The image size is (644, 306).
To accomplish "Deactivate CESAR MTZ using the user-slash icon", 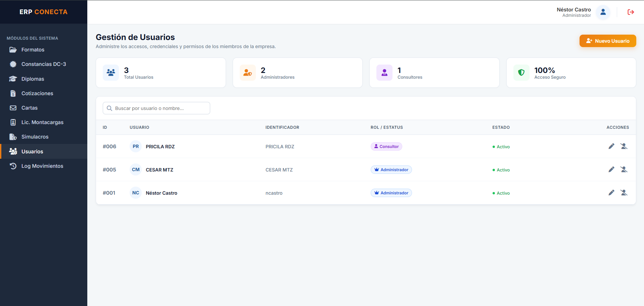I will (624, 169).
